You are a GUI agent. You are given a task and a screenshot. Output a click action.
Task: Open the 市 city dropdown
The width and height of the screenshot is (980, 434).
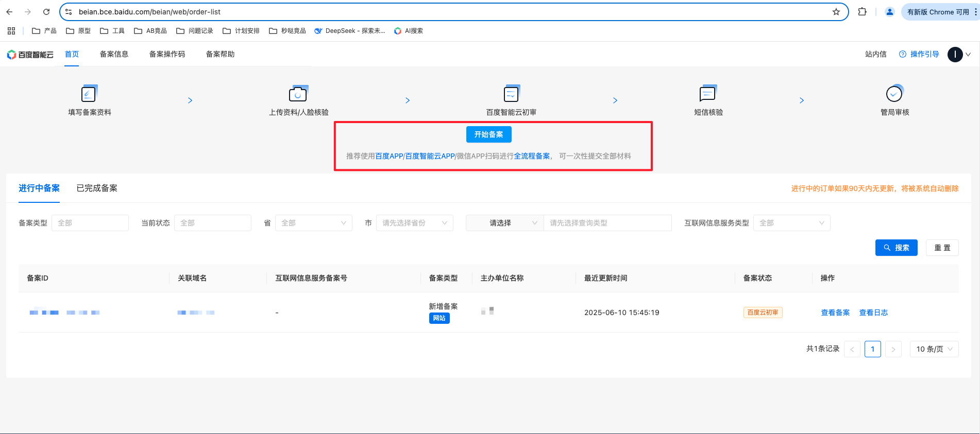click(x=415, y=223)
